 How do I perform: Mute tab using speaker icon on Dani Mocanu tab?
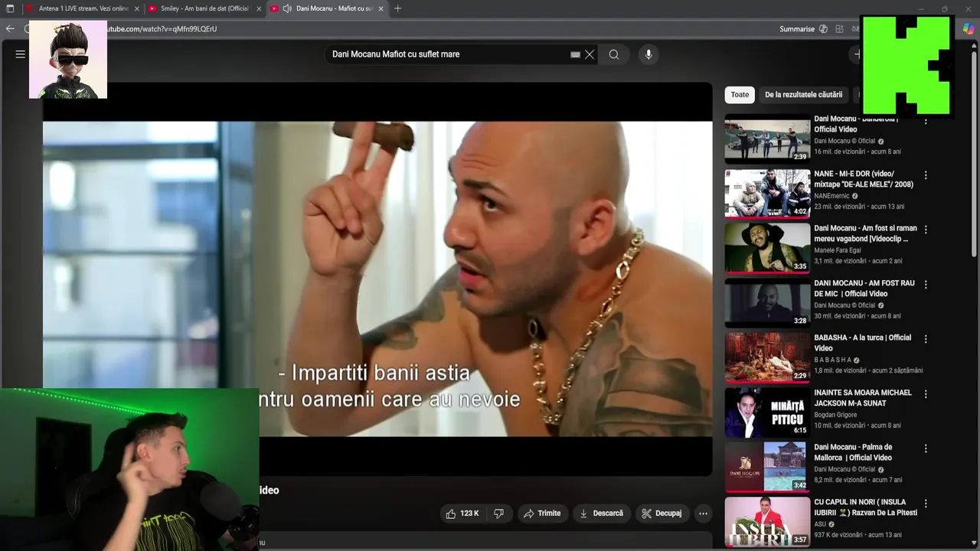coord(286,8)
